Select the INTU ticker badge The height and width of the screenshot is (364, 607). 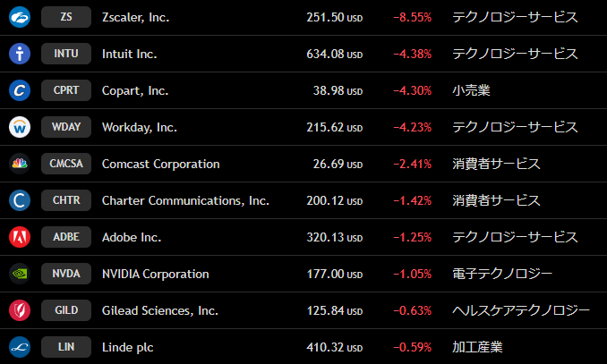(x=66, y=54)
